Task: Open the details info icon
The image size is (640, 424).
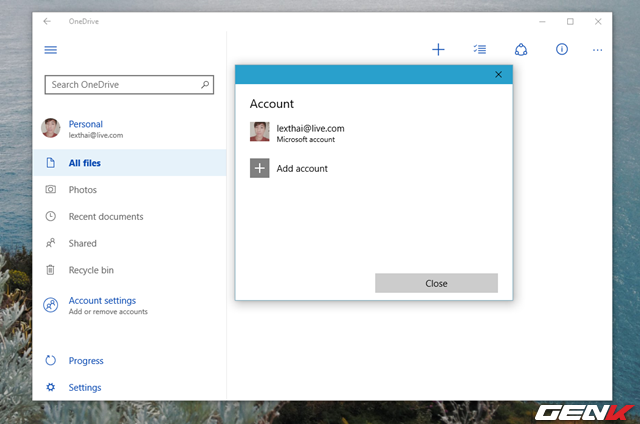Action: 562,49
